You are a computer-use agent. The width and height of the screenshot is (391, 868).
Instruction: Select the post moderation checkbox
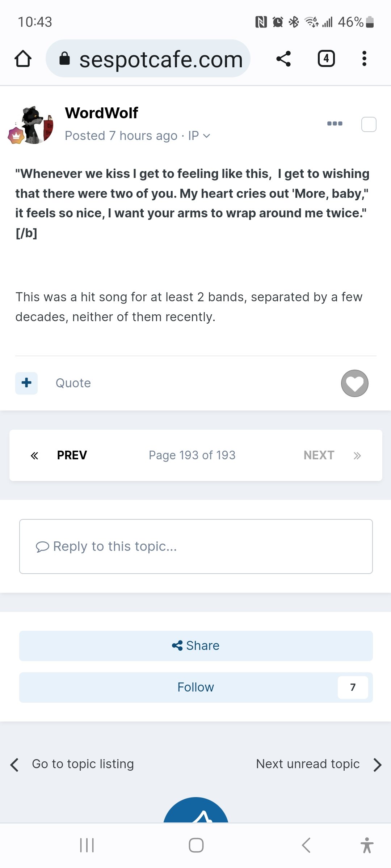point(369,124)
